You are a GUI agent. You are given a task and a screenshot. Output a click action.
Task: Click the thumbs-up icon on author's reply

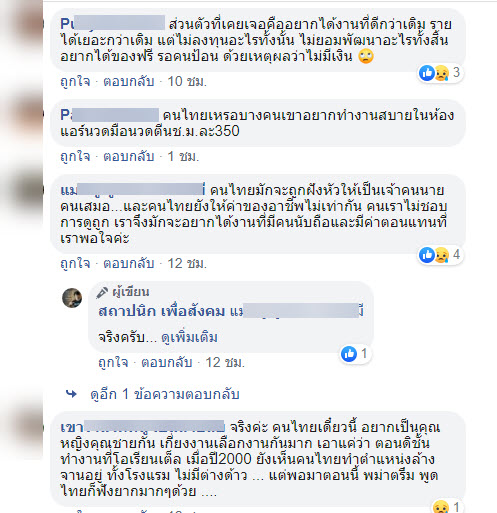pos(349,354)
